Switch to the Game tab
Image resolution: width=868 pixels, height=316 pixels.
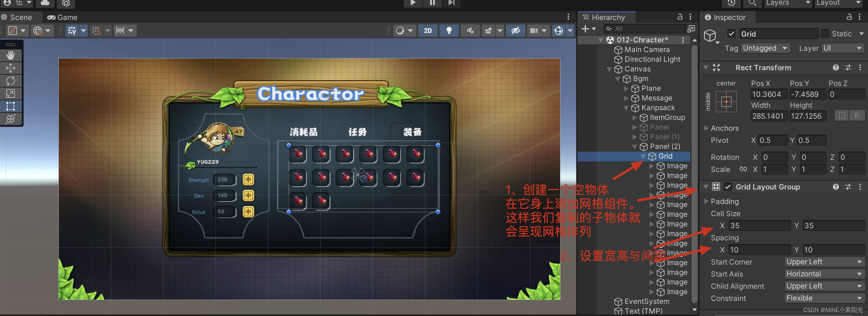pyautogui.click(x=62, y=17)
